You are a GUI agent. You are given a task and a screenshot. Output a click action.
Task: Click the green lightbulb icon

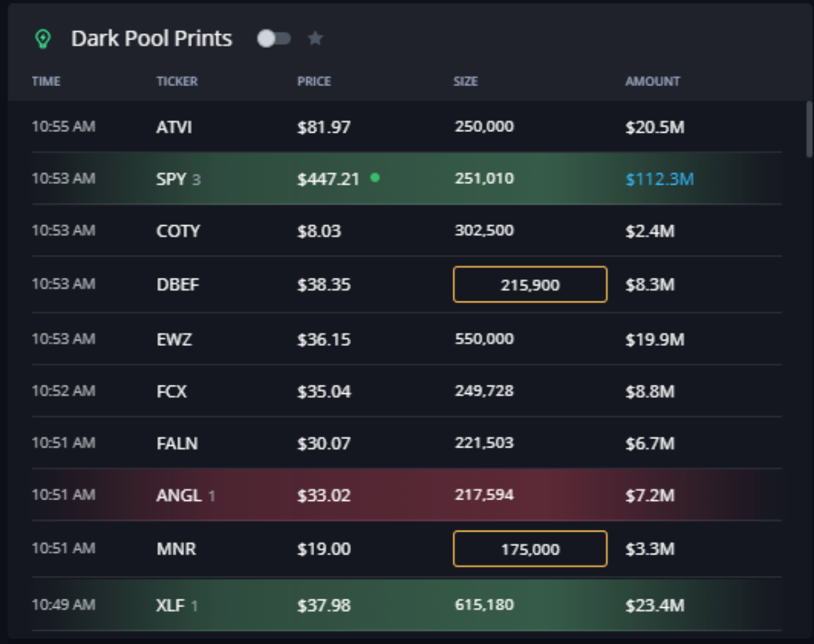43,39
